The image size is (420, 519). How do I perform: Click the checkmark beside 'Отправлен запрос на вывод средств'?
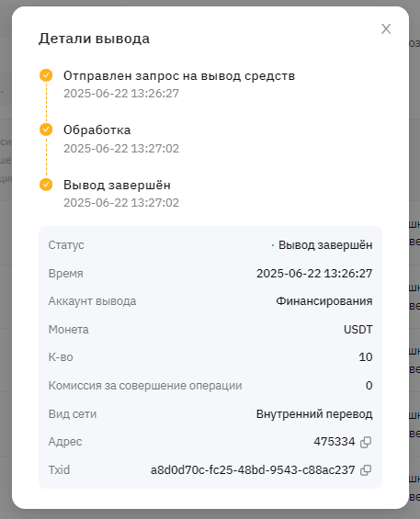(46, 75)
